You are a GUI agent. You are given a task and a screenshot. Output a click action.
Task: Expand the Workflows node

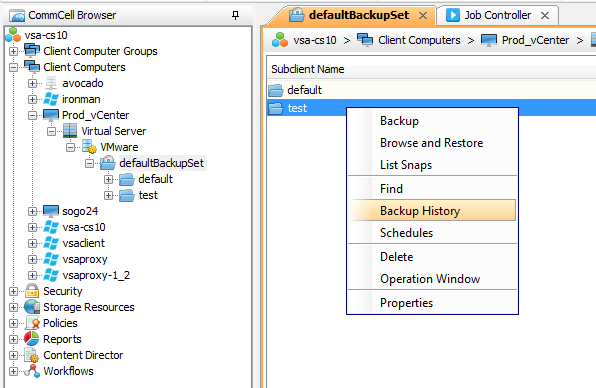(x=13, y=371)
